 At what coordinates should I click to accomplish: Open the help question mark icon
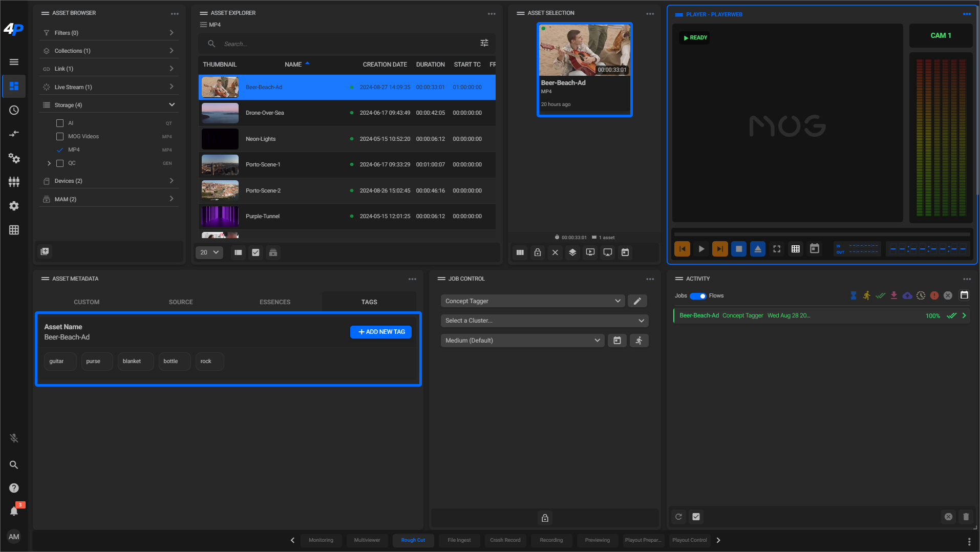(14, 488)
